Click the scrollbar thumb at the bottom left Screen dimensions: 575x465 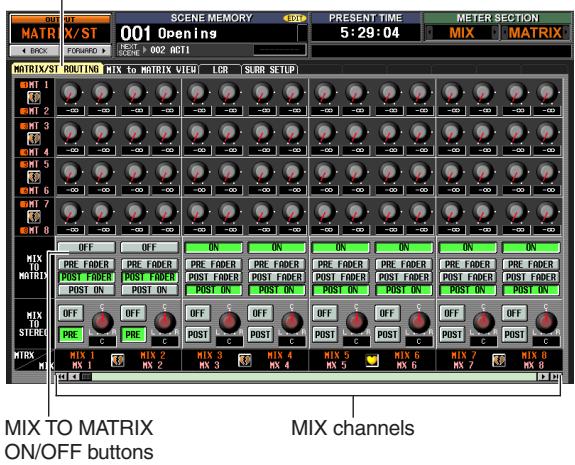click(86, 377)
